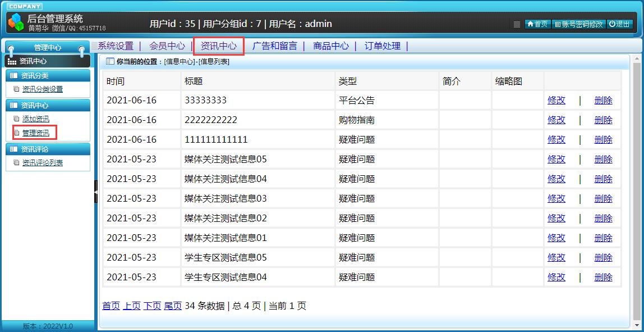Click 删除 for 媒体关注测试信息01
This screenshot has width=644, height=332.
point(604,238)
